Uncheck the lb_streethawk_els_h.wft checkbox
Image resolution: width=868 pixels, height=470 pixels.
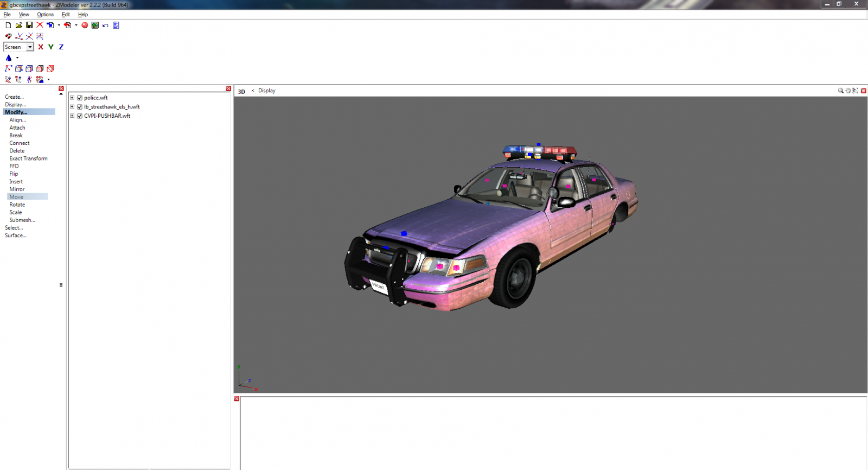80,107
